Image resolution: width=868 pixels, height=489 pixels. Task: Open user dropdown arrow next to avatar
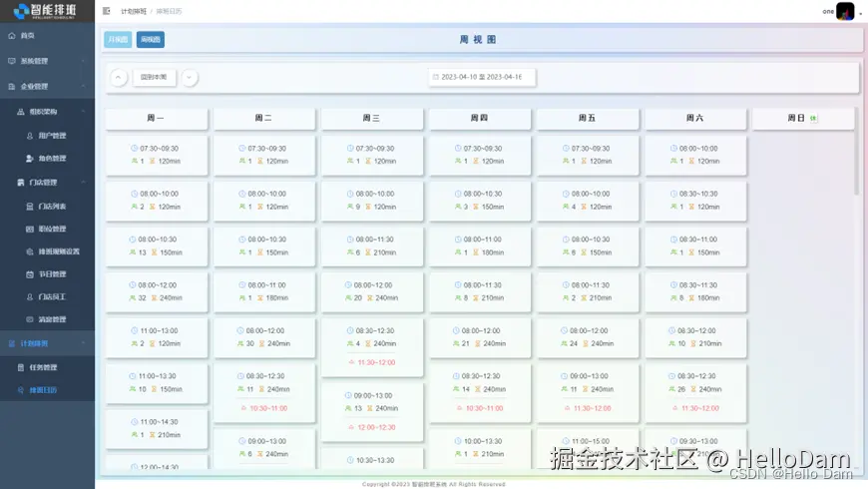(860, 13)
